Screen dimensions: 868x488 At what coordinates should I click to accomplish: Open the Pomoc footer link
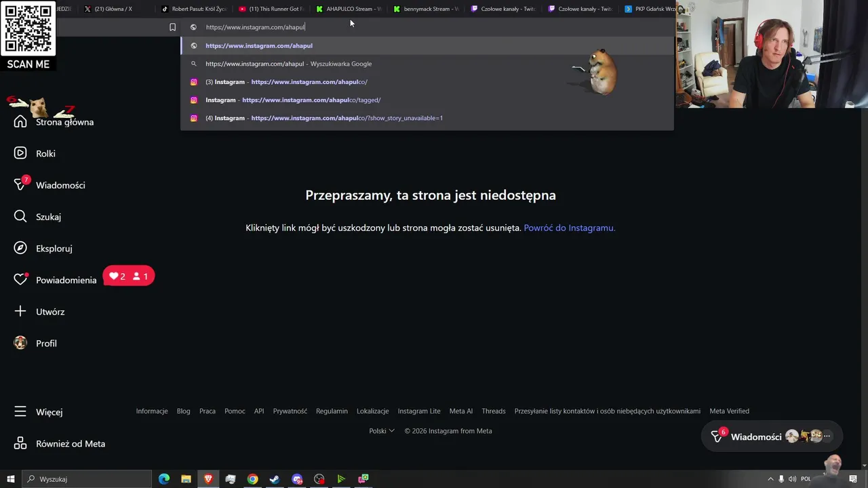[x=235, y=411]
